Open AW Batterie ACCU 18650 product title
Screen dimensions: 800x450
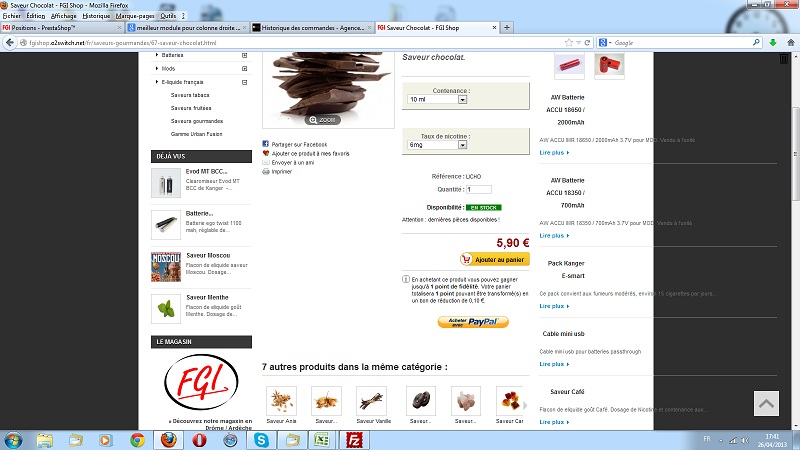[x=567, y=110]
